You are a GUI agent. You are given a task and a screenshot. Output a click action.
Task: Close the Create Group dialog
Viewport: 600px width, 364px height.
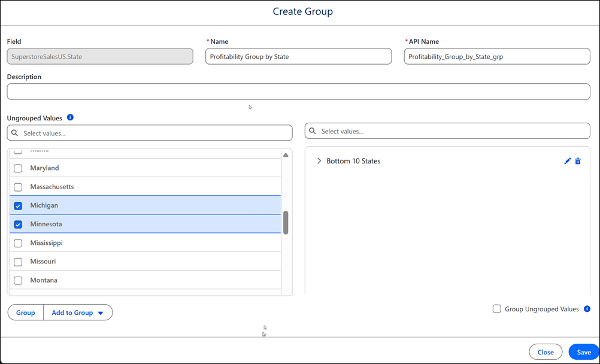click(546, 352)
